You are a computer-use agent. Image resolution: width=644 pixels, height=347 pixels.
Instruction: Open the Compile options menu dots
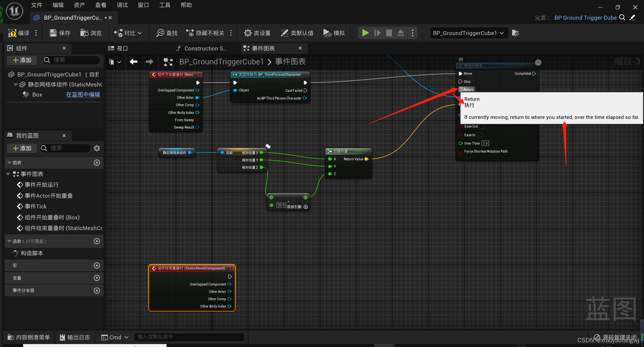(36, 33)
